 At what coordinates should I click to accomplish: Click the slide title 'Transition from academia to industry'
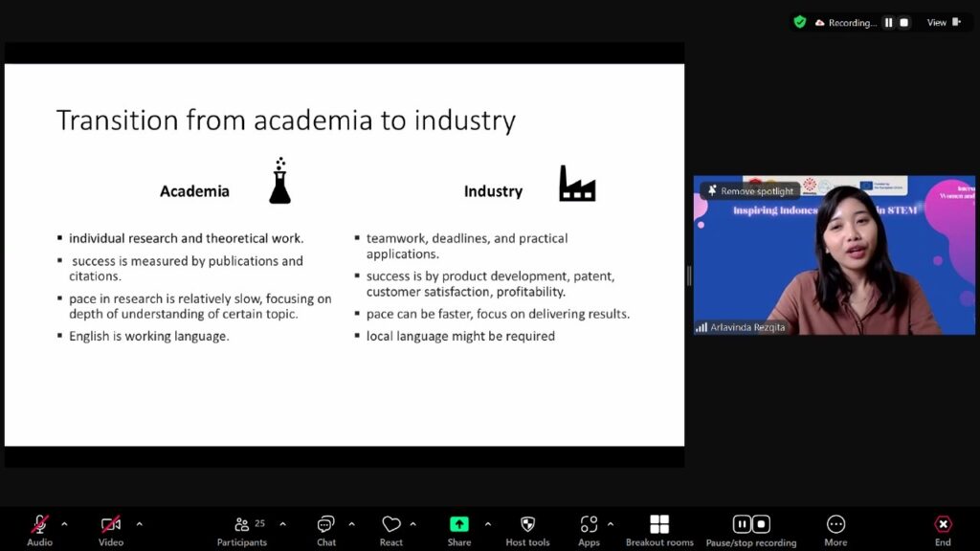(x=286, y=120)
